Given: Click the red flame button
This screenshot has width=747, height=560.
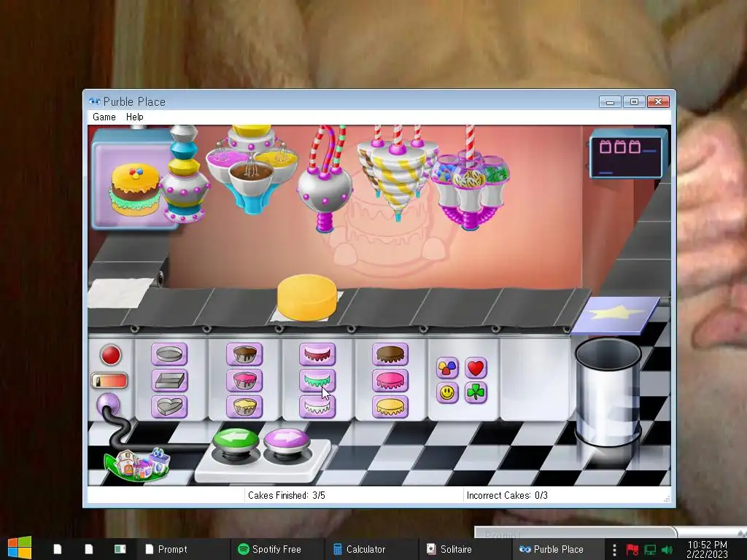Looking at the screenshot, I should click(x=111, y=355).
